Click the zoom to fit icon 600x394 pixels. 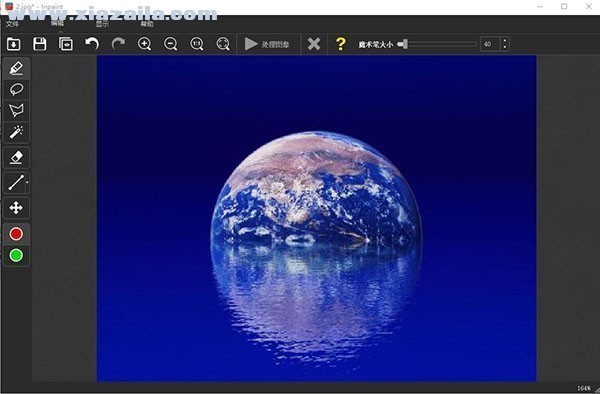pos(223,44)
